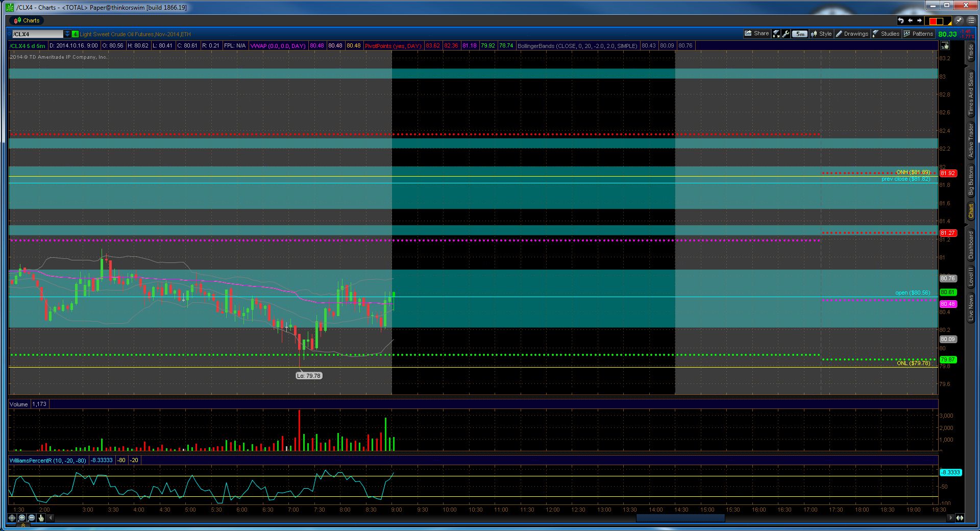The width and height of the screenshot is (980, 531).
Task: Open the Drawings menu
Action: click(852, 34)
